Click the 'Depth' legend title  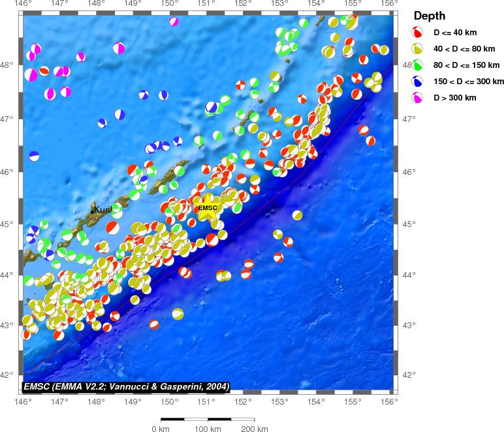point(430,16)
